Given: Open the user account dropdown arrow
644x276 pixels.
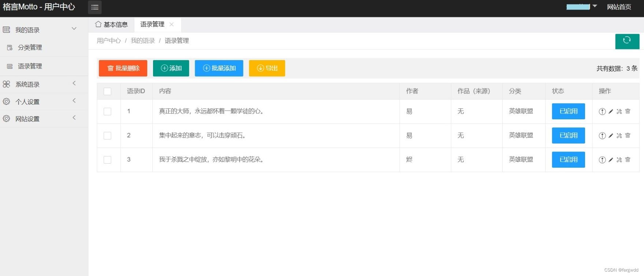Looking at the screenshot, I should click(595, 6).
